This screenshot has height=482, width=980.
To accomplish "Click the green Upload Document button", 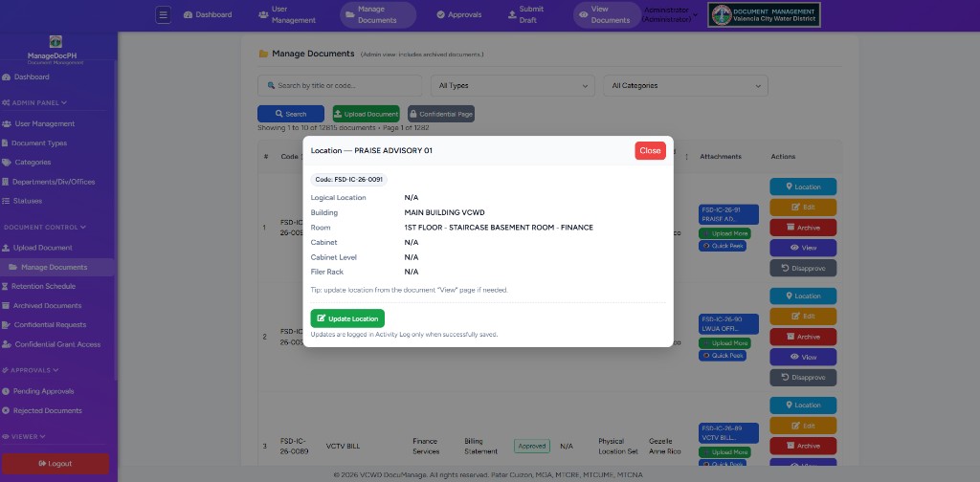I will click(367, 114).
